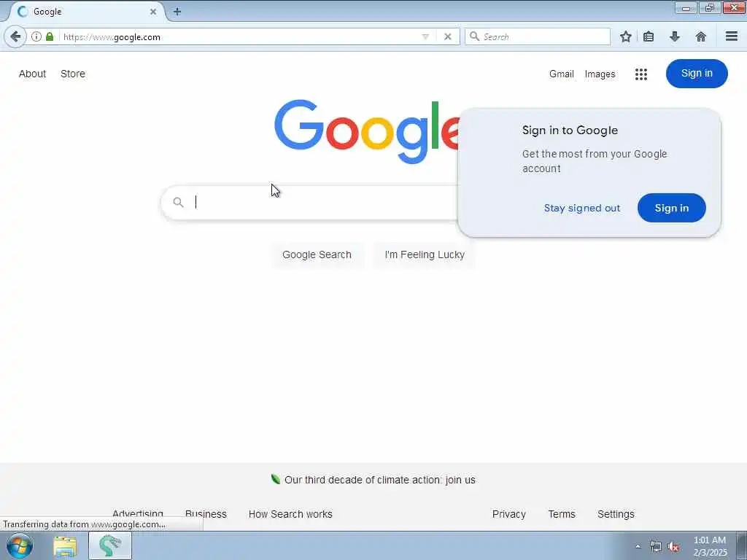
Task: Open the Store link
Action: point(73,74)
